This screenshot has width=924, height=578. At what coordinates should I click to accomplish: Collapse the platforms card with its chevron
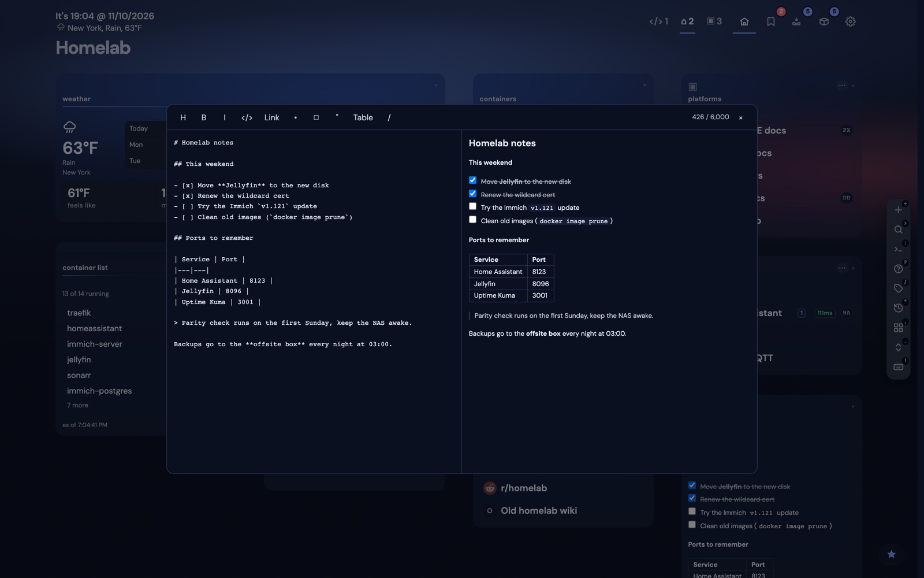[x=853, y=86]
